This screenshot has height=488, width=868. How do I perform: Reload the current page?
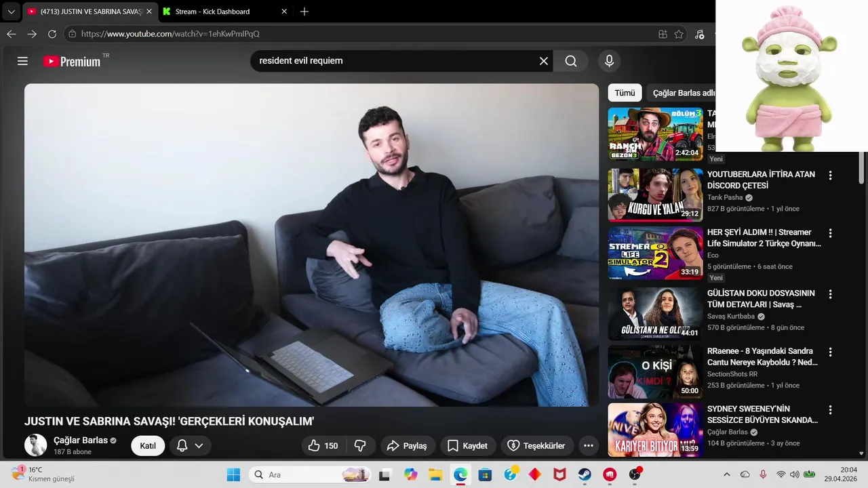(52, 34)
